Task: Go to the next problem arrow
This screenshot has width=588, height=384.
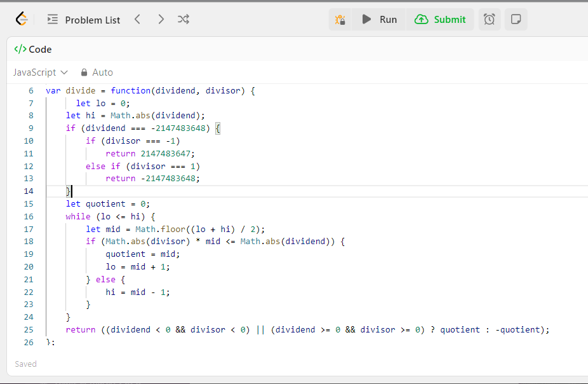Action: (161, 19)
